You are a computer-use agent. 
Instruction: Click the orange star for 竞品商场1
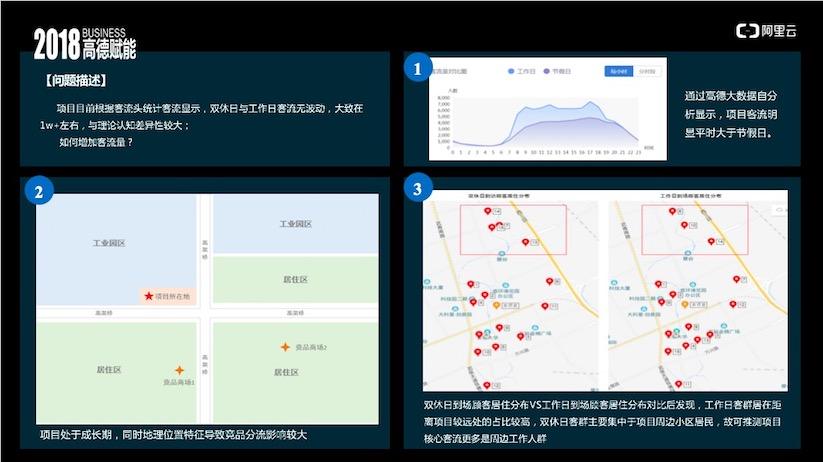point(180,370)
